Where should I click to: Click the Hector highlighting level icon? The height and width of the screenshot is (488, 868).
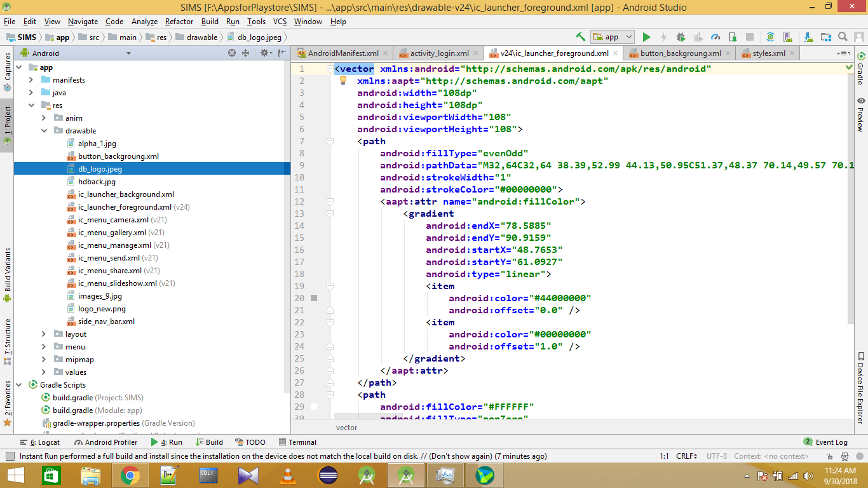pos(844,456)
